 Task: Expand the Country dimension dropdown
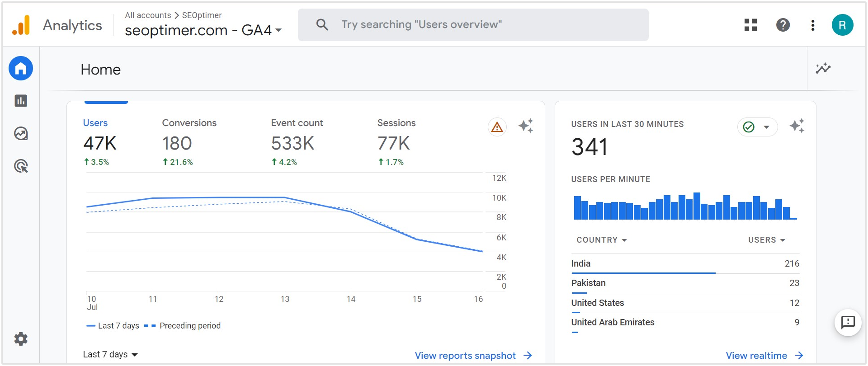pyautogui.click(x=601, y=240)
